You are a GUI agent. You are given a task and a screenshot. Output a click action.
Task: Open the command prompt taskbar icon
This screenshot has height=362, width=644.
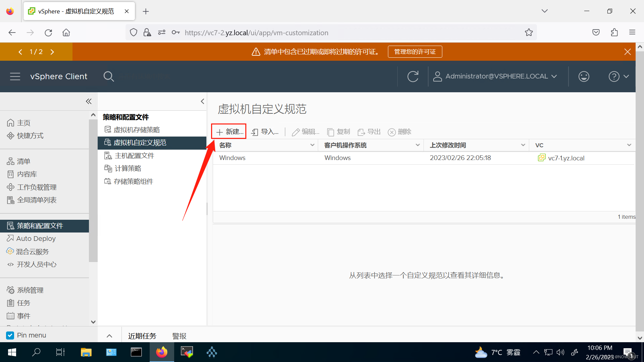136,352
